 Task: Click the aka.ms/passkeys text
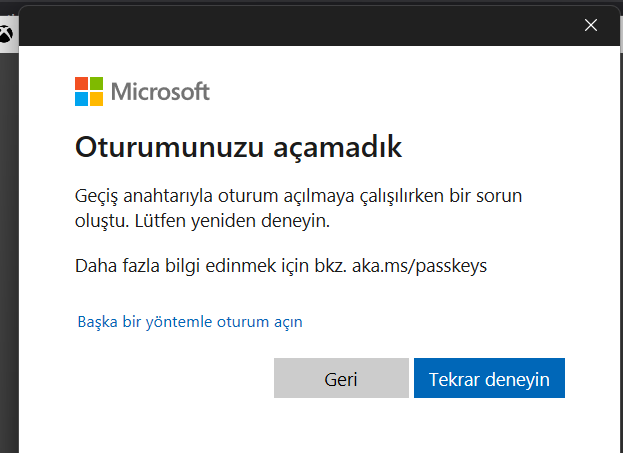pyautogui.click(x=419, y=266)
